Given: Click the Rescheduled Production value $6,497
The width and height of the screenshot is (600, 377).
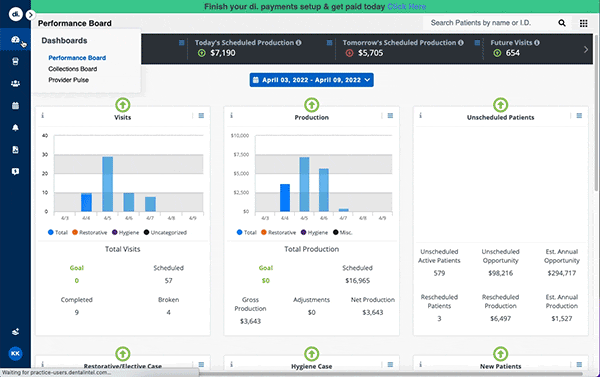Looking at the screenshot, I should pyautogui.click(x=501, y=318).
